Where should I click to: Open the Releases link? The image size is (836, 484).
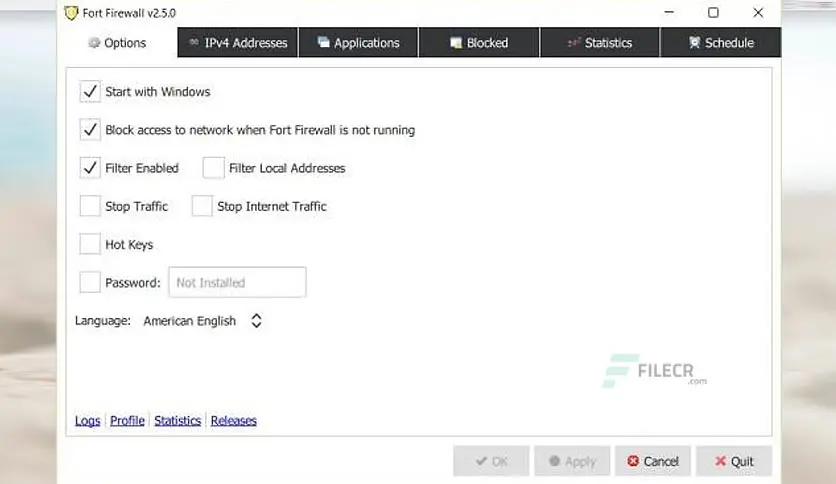[234, 421]
